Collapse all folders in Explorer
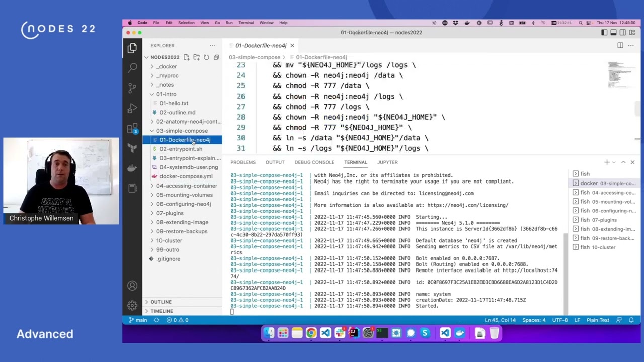The width and height of the screenshot is (644, 362). click(216, 57)
